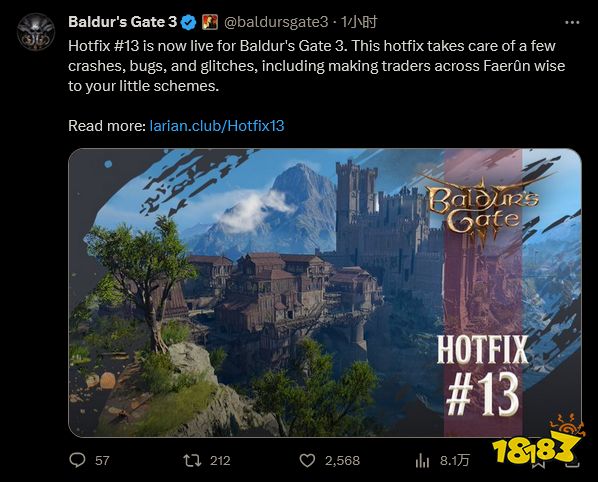Open the three-dot more options menu
Viewport: 598px width, 482px height.
(572, 23)
